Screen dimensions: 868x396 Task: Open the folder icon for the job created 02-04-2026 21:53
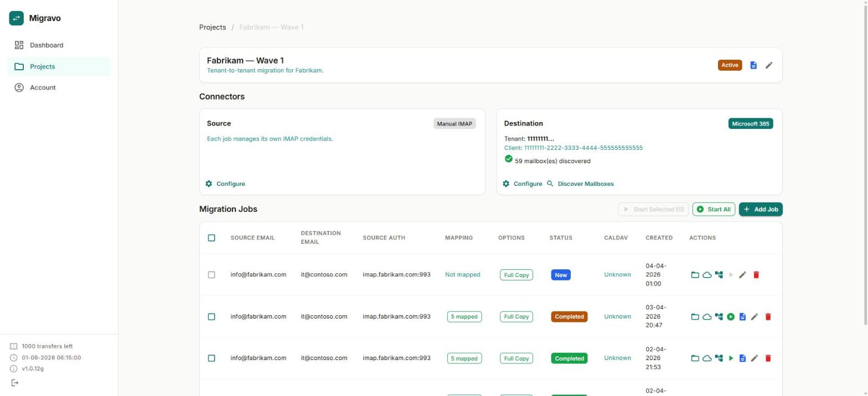tap(695, 358)
